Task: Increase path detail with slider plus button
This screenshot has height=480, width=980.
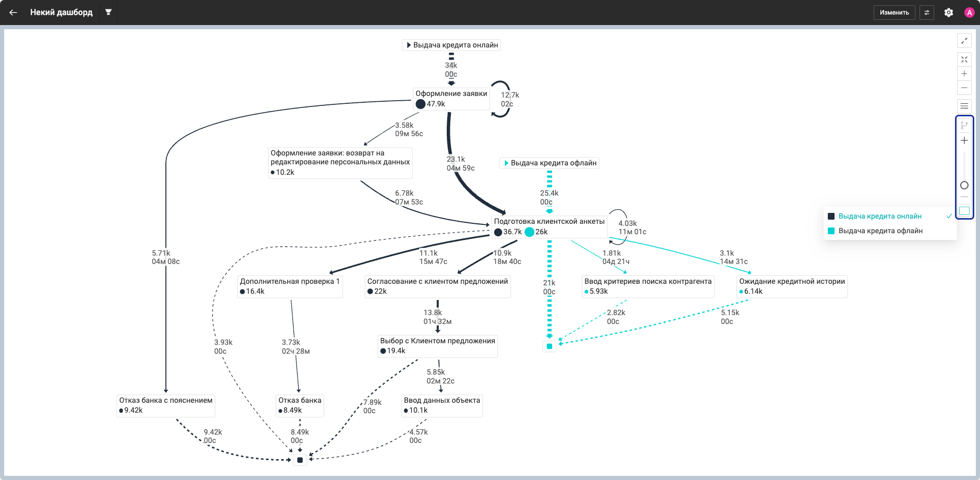Action: coord(964,140)
